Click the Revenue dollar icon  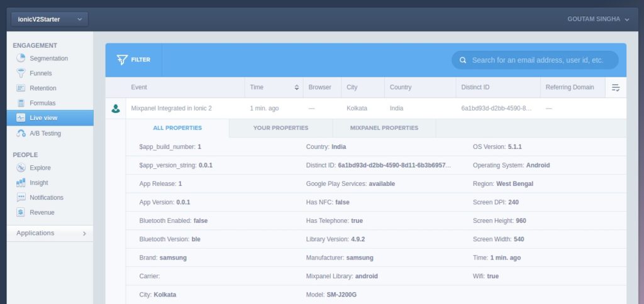click(21, 212)
